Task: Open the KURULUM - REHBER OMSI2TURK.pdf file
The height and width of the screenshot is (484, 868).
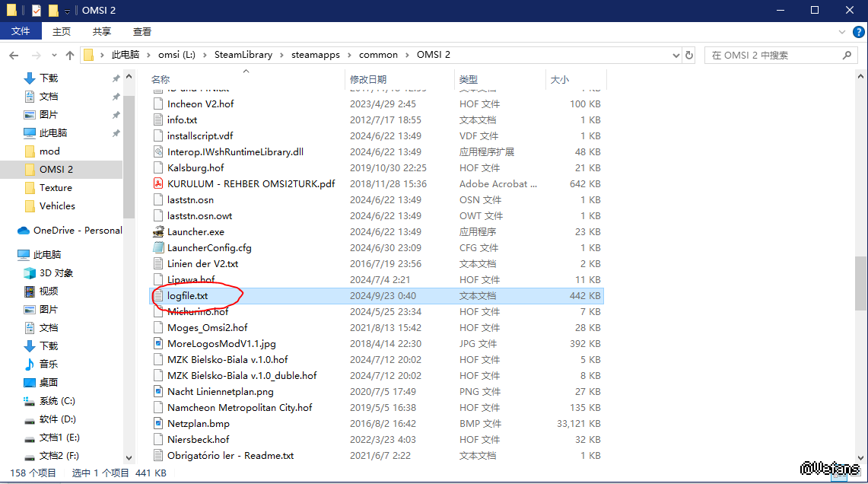Action: (x=251, y=183)
